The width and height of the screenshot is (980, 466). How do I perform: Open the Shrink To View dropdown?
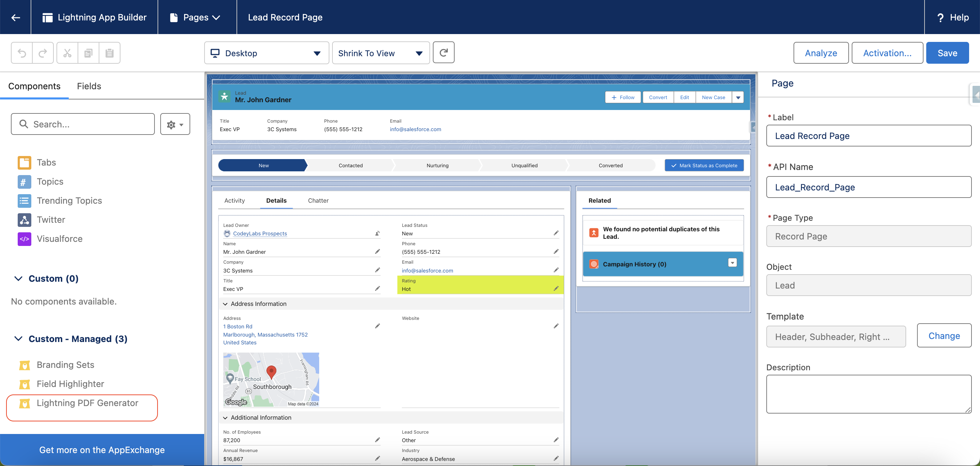381,53
